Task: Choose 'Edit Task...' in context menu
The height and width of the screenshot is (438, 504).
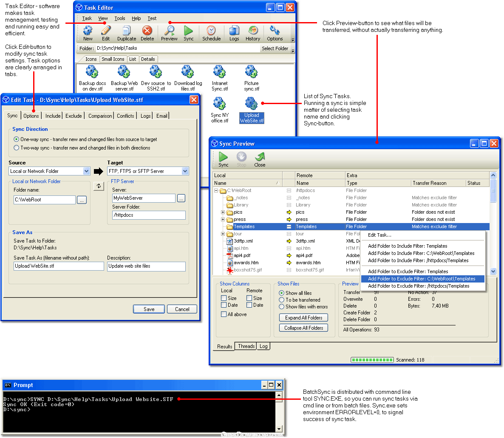Action: coord(379,235)
